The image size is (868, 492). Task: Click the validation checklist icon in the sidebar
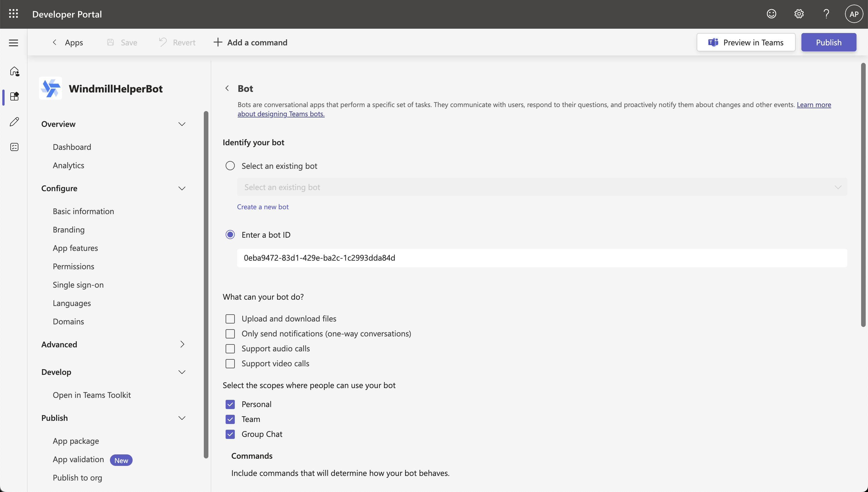click(14, 147)
